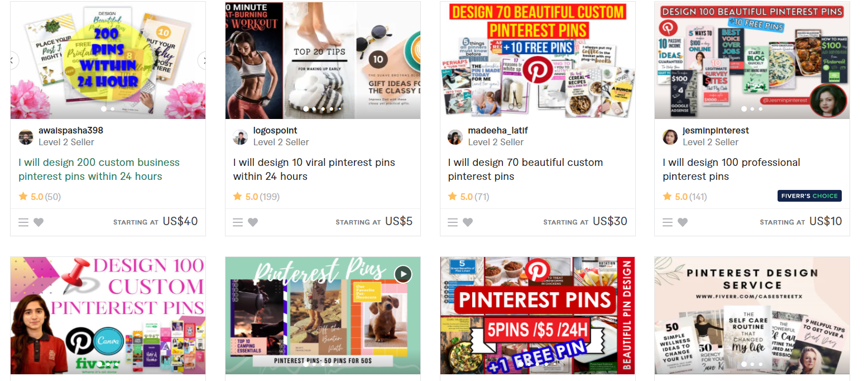Open list menu icon on madeeha_latif card
Viewport: 868px width, 381px height.
tap(453, 222)
